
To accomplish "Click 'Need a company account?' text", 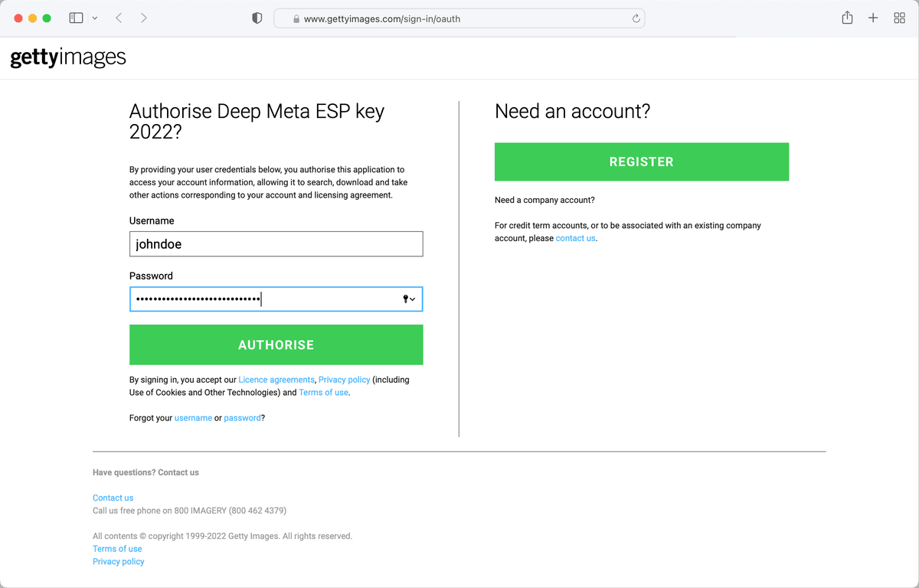I will [x=545, y=200].
